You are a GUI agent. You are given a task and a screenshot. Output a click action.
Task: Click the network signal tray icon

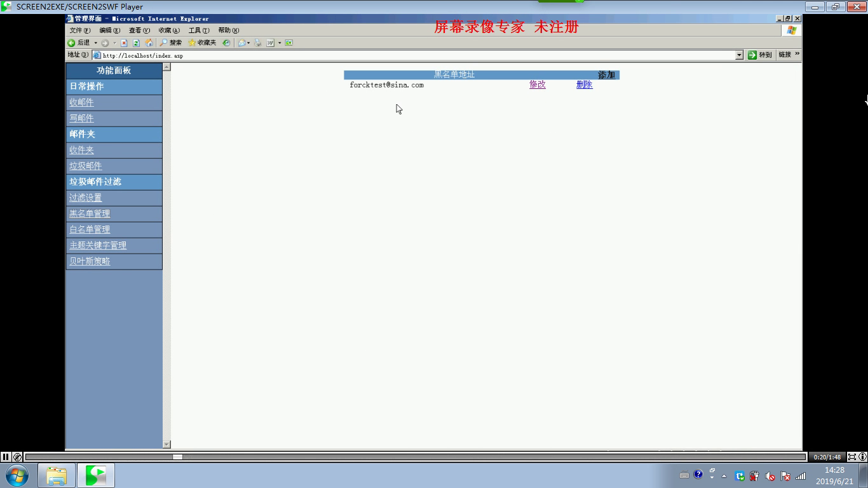point(801,476)
